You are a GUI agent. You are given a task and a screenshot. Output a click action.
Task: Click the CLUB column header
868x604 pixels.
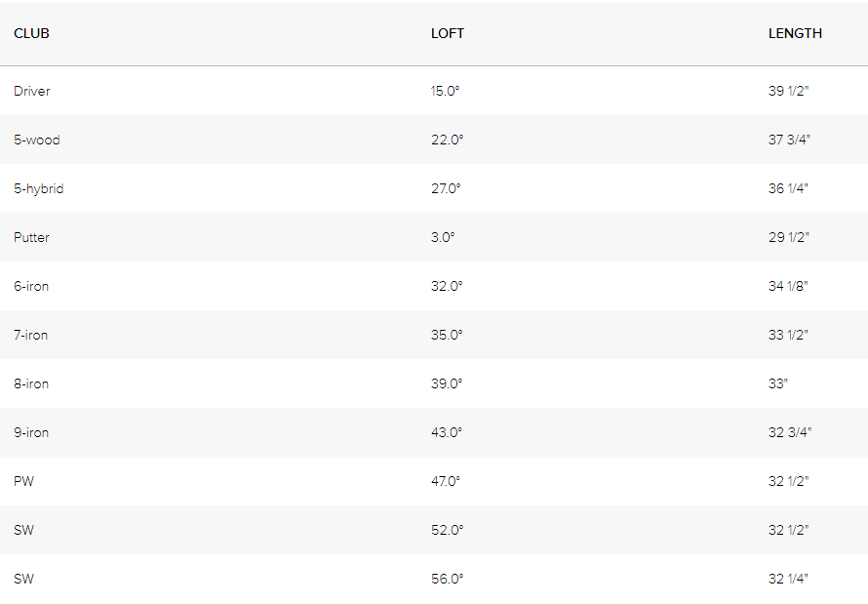coord(31,34)
